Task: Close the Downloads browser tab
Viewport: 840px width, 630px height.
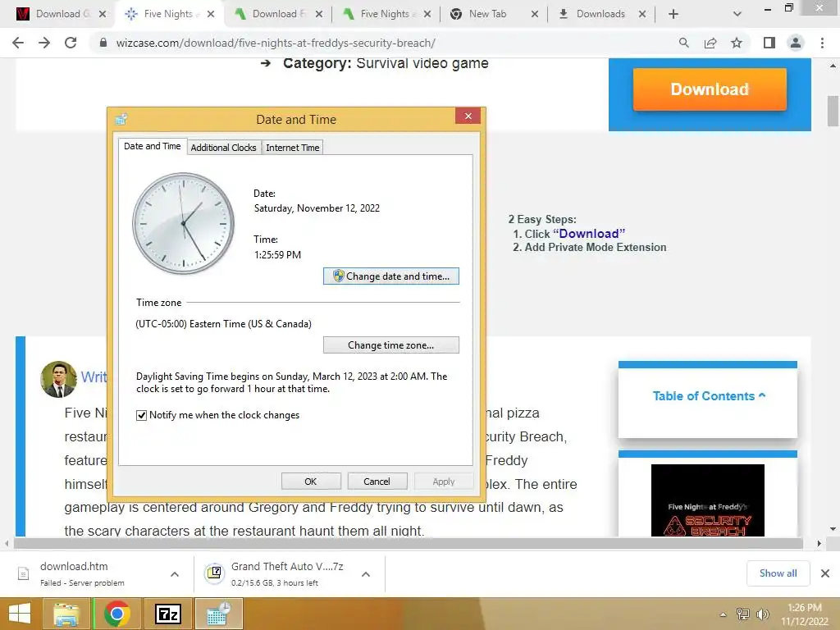Action: [x=641, y=14]
